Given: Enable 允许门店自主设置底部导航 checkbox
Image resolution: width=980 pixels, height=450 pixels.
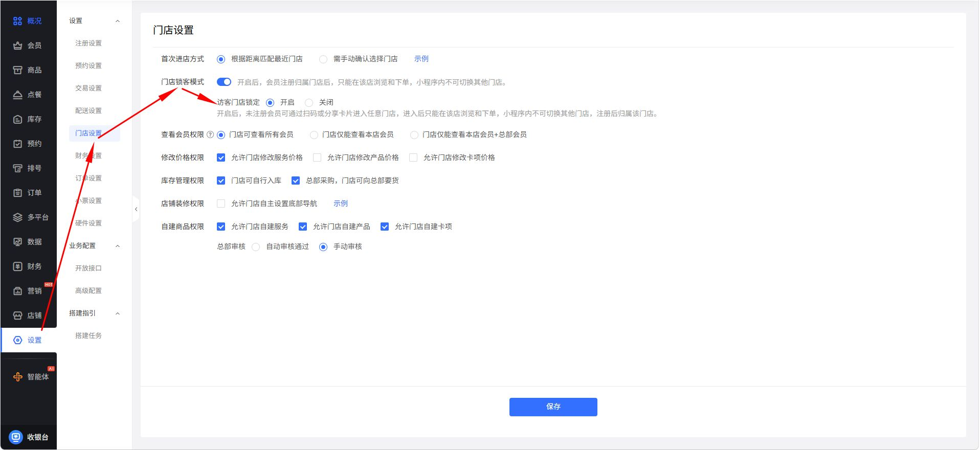Looking at the screenshot, I should click(221, 204).
